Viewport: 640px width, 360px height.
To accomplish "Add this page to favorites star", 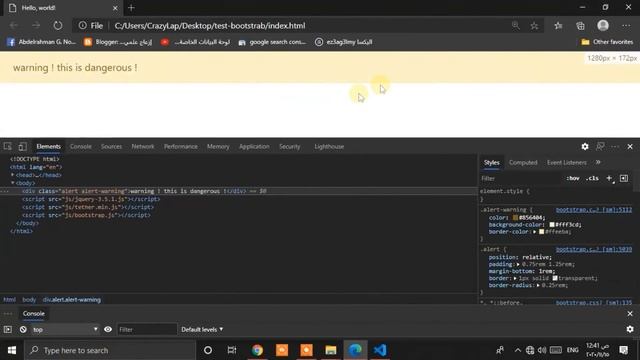I will point(534,26).
